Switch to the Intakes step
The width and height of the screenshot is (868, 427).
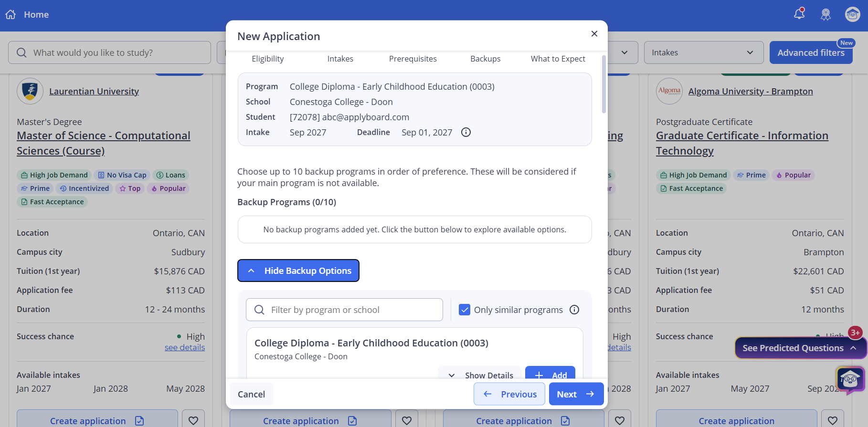coord(340,59)
